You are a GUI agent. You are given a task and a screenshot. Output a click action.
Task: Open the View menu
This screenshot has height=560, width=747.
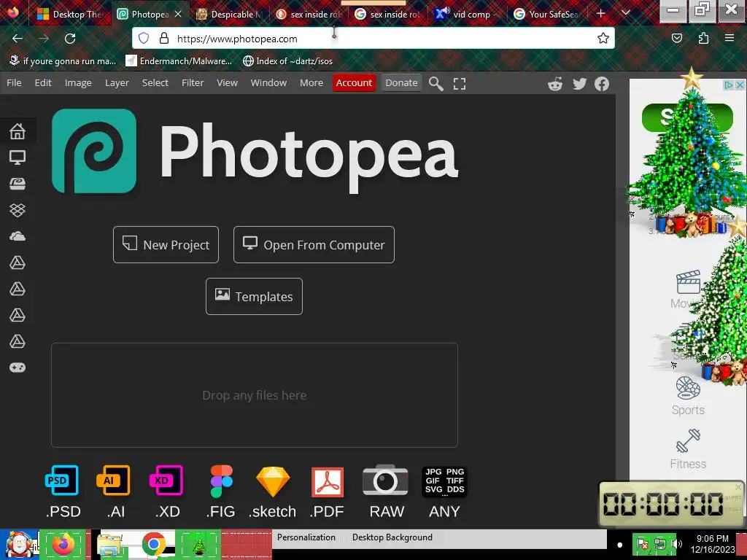228,83
